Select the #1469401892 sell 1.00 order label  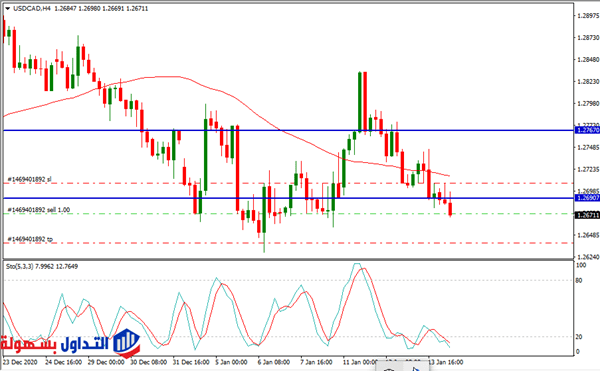click(x=39, y=210)
